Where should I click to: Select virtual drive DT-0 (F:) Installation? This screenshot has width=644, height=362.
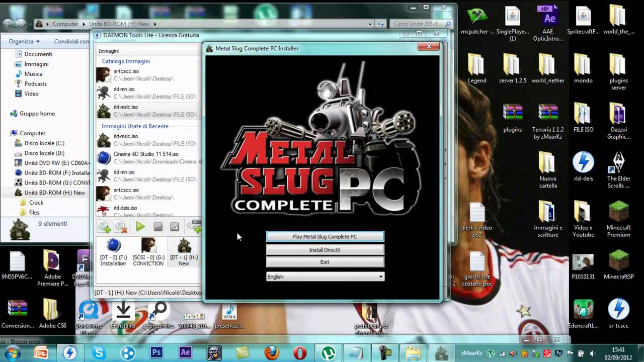click(x=113, y=252)
